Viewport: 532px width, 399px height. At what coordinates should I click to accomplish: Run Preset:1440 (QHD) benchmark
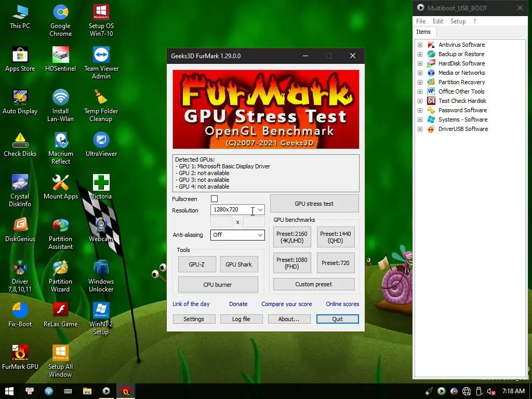point(335,237)
